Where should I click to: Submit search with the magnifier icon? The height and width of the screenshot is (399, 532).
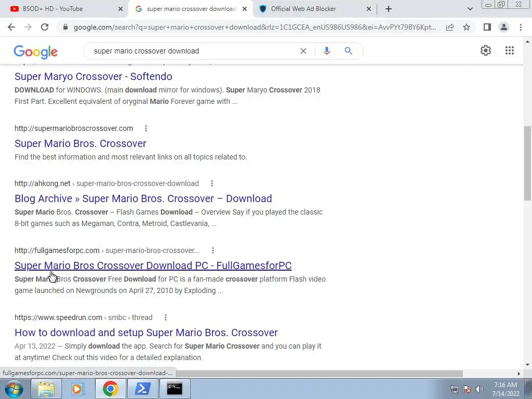tap(348, 51)
